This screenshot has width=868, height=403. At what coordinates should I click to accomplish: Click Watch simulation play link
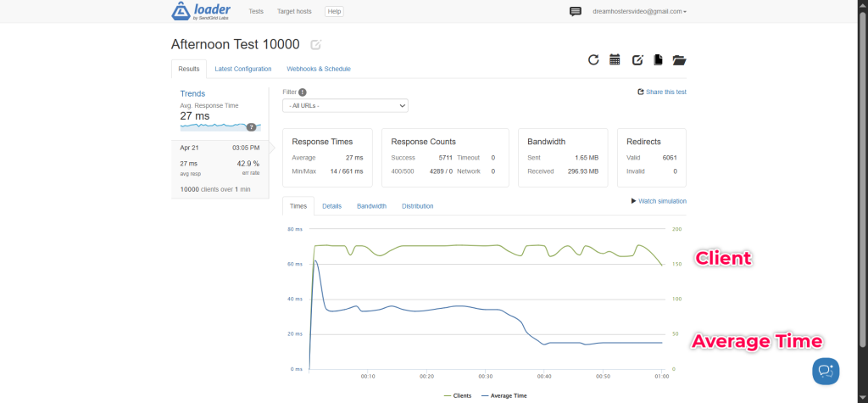659,201
